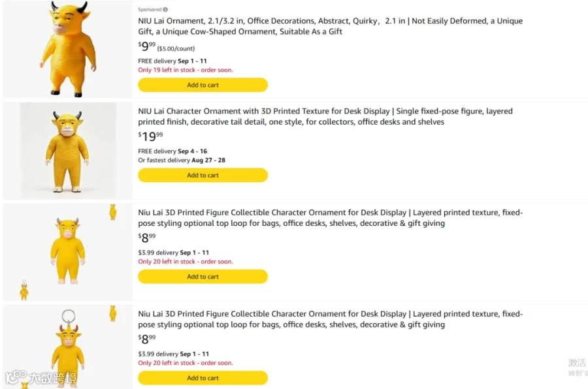This screenshot has height=389, width=588.
Task: Add the third listing's $8.99 figure to cart
Action: 203,277
